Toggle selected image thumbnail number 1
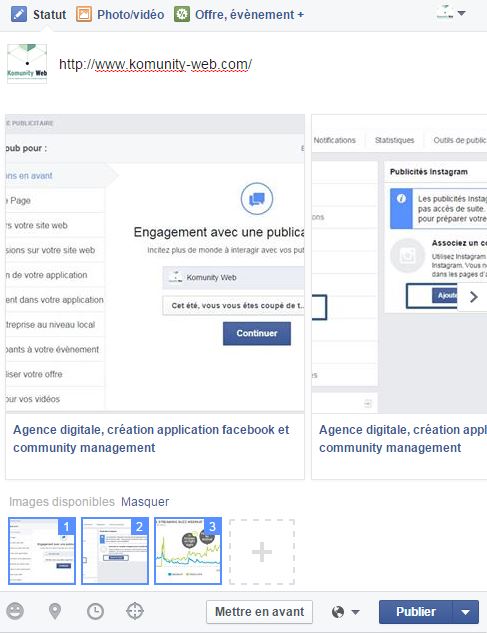 coord(42,551)
